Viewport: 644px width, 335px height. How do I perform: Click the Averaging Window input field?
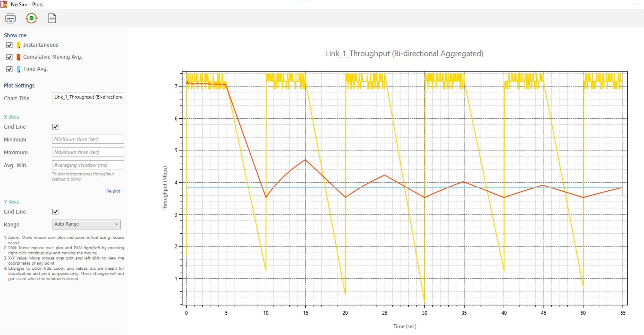(x=88, y=165)
